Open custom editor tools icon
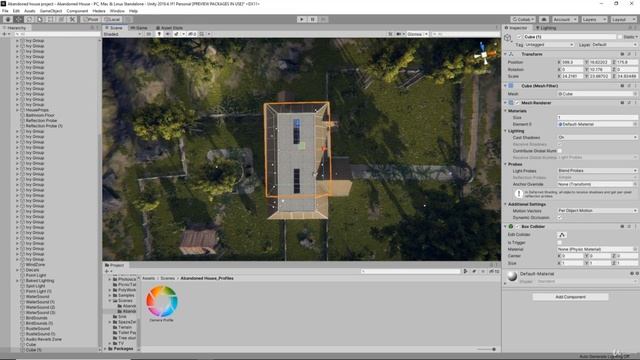 [72, 19]
